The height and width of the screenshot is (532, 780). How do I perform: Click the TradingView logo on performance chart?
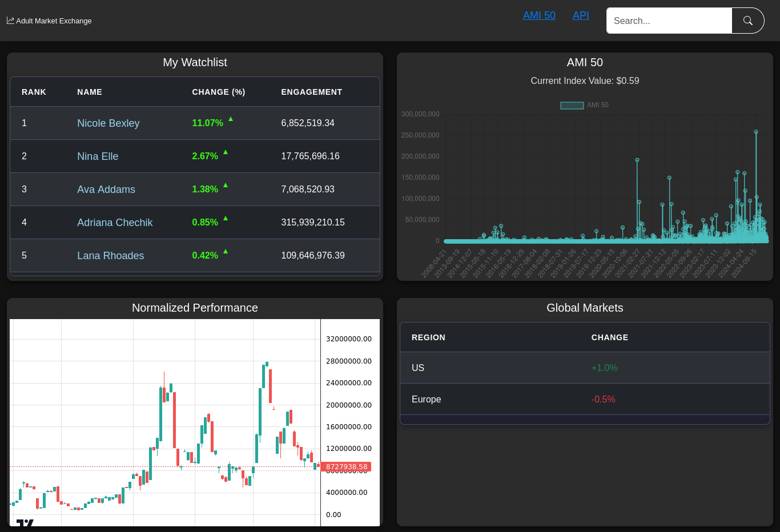tap(25, 523)
